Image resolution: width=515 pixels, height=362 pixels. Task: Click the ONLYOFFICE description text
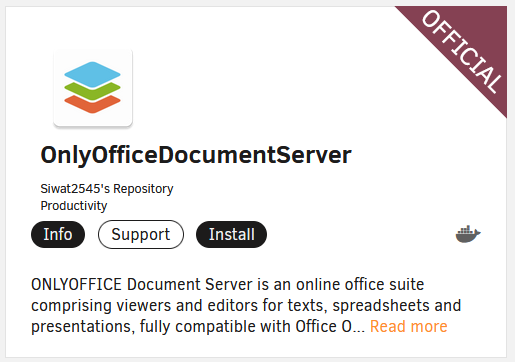pyautogui.click(x=246, y=305)
